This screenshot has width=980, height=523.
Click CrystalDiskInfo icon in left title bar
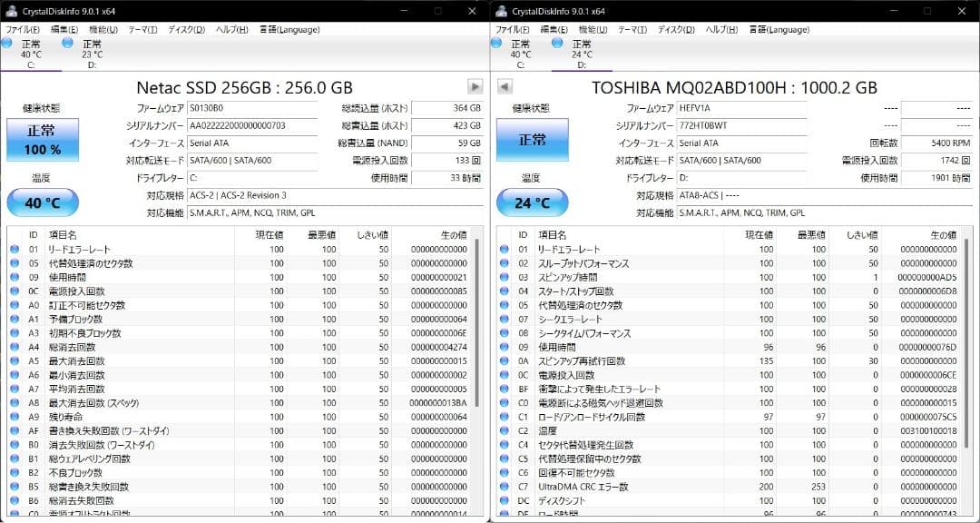pyautogui.click(x=10, y=11)
